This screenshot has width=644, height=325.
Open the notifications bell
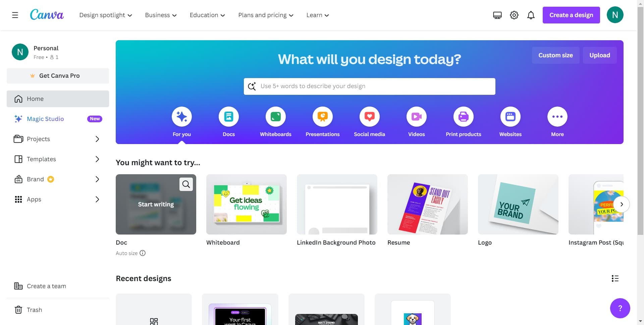pyautogui.click(x=531, y=15)
